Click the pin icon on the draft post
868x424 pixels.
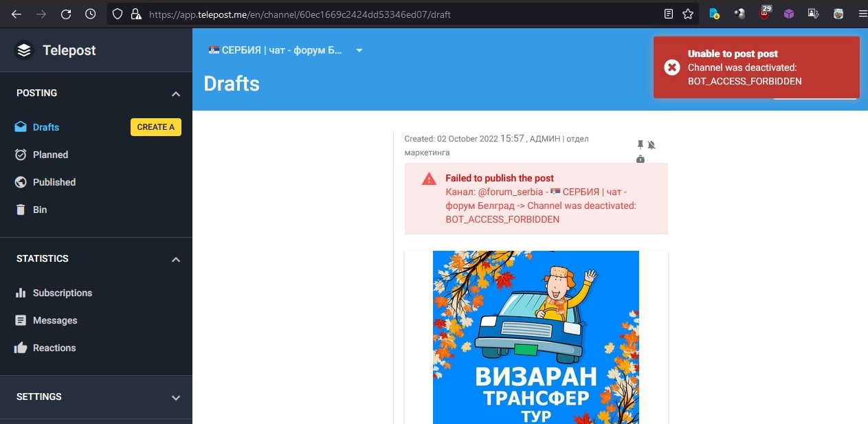tap(641, 145)
